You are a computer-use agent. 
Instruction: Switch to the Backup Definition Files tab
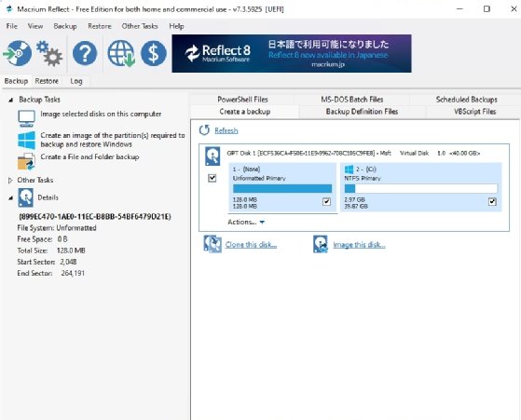pyautogui.click(x=362, y=112)
